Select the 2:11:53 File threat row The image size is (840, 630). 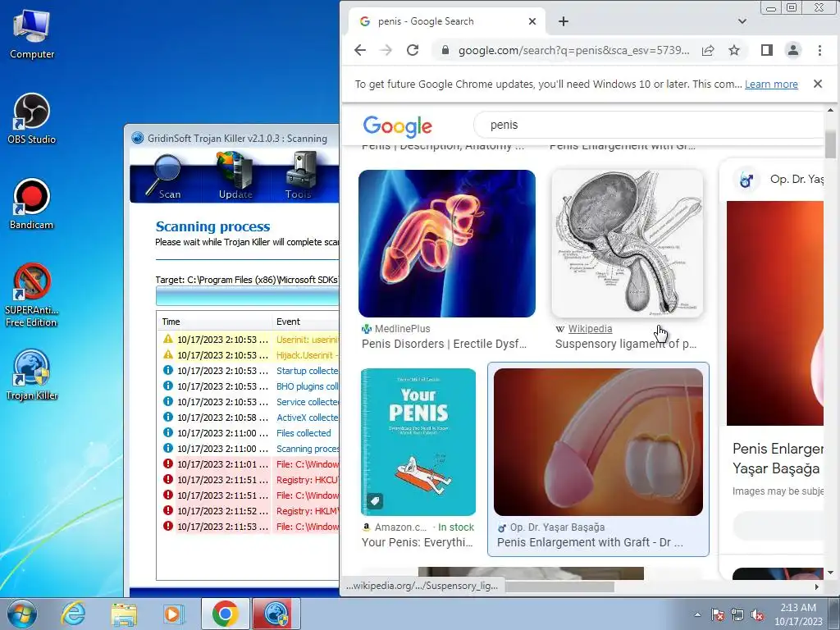(249, 526)
